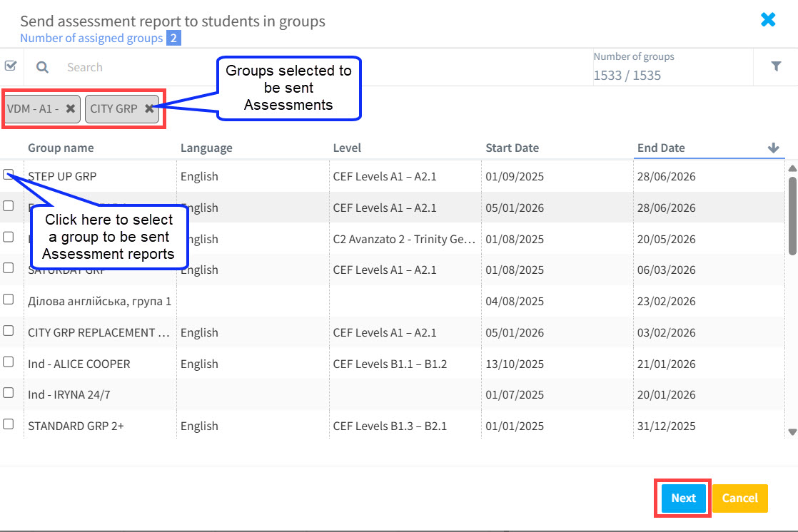
Task: Select the STANDARD GRP 2+ checkbox
Action: click(9, 424)
